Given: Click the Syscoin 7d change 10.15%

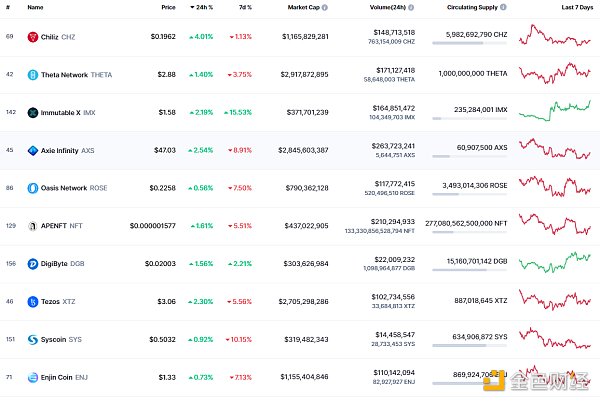Looking at the screenshot, I should pos(239,340).
